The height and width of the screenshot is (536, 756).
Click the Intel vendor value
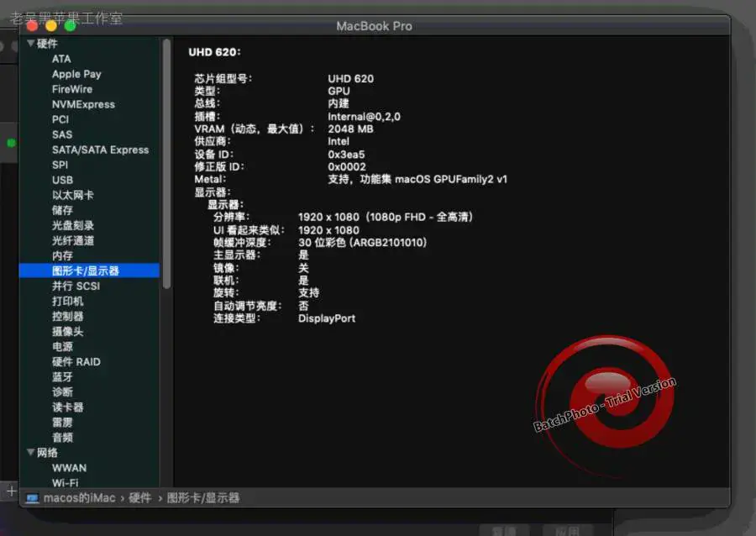[x=339, y=142]
